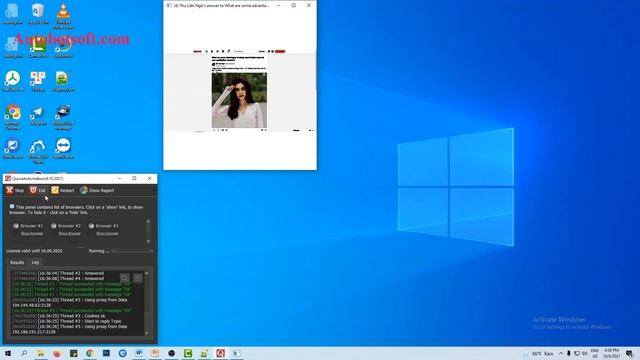Click the info icon beside panel description
Viewport: 640px width, 360px height.
click(x=12, y=207)
